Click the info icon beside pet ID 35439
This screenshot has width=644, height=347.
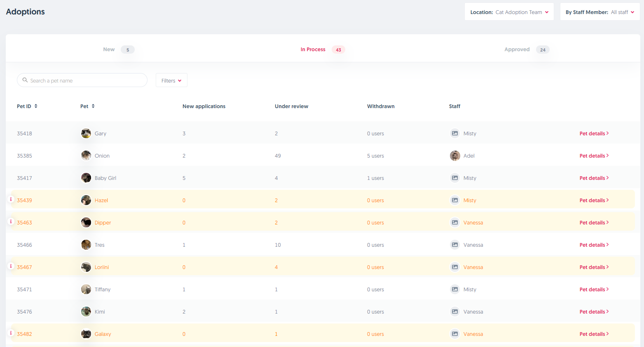(x=11, y=199)
